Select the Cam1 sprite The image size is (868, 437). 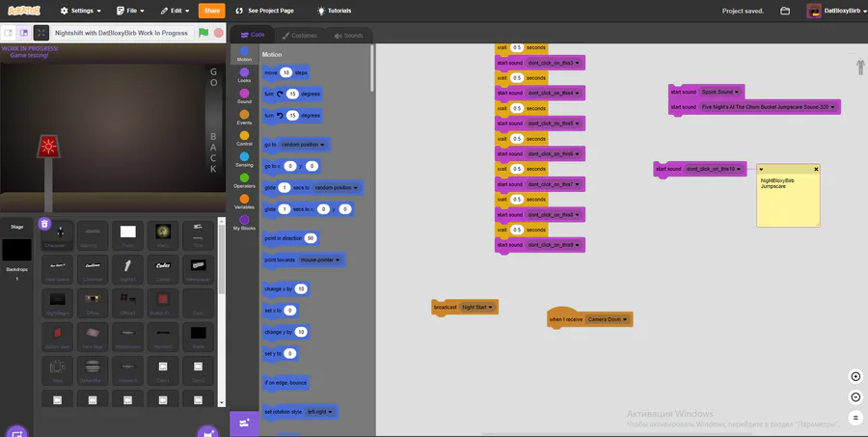[x=163, y=370]
